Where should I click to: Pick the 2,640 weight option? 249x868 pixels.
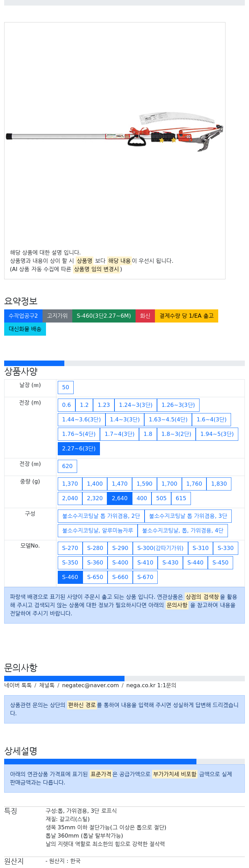click(120, 498)
